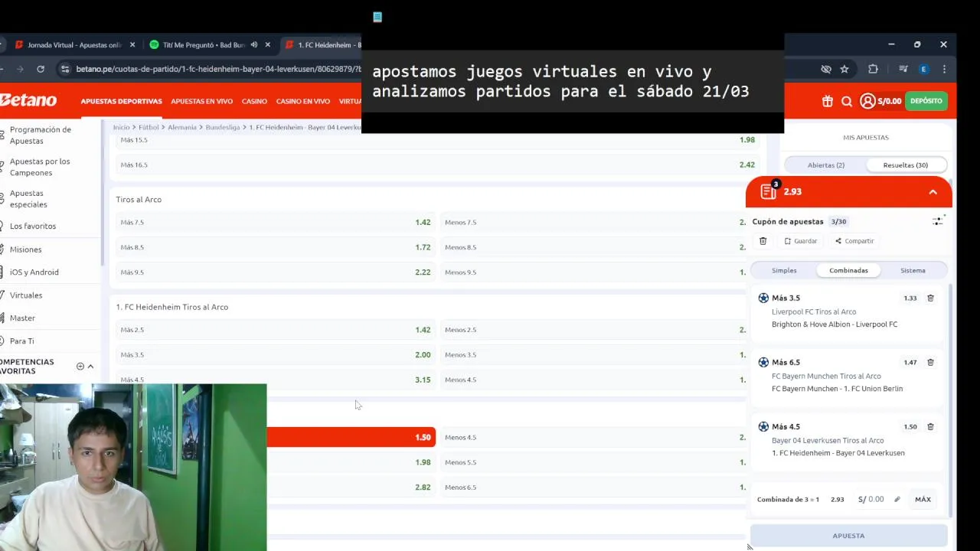Open Los favoritos in the sidebar
This screenshot has height=551, width=980.
(33, 227)
